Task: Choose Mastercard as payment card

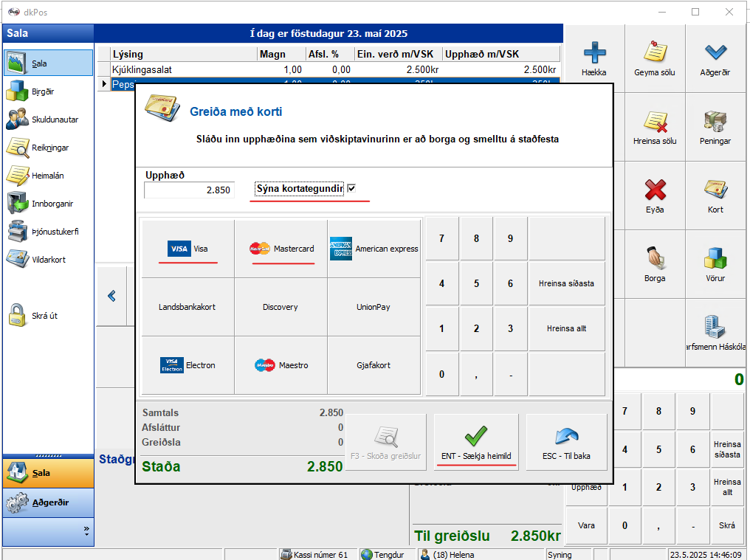Action: (x=281, y=249)
